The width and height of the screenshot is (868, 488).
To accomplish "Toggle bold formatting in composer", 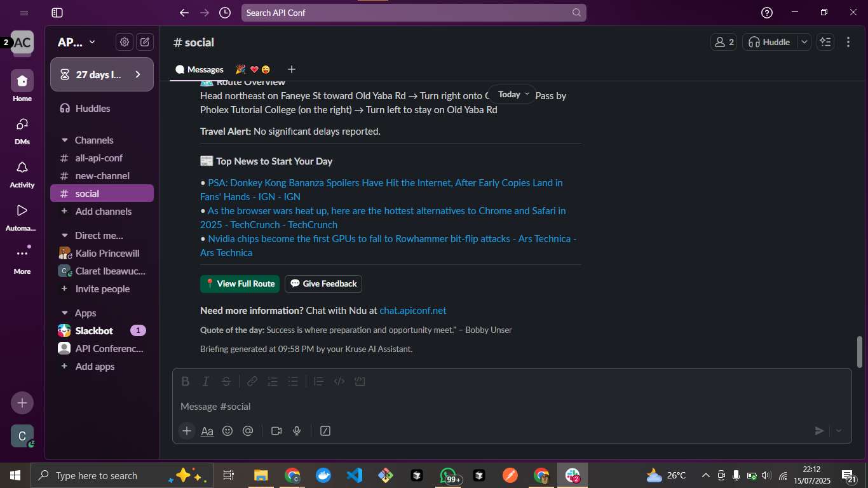I will click(x=186, y=381).
